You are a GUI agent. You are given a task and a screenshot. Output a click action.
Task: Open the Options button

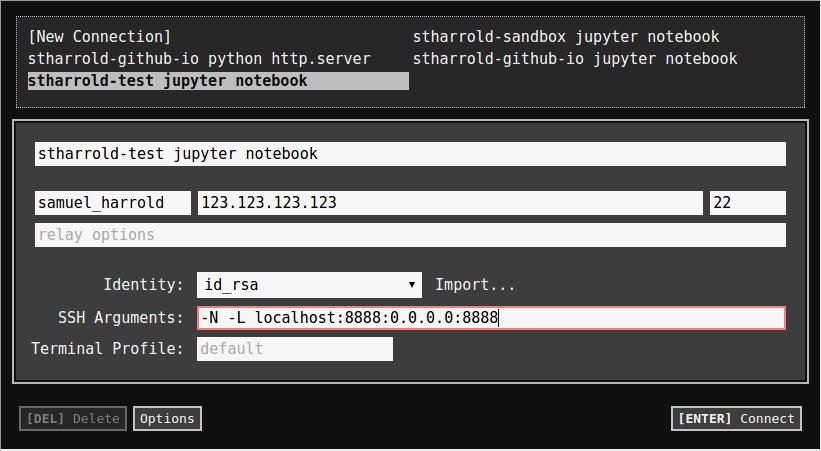(x=167, y=419)
